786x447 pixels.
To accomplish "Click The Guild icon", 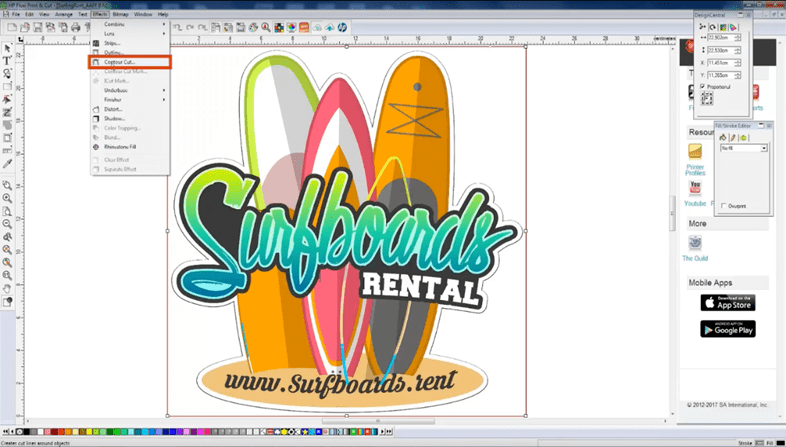I will point(694,243).
